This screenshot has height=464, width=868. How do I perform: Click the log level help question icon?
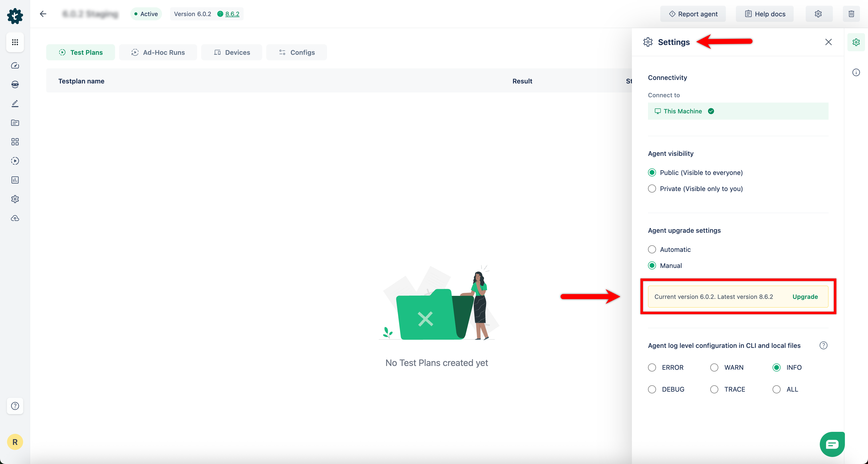point(823,345)
